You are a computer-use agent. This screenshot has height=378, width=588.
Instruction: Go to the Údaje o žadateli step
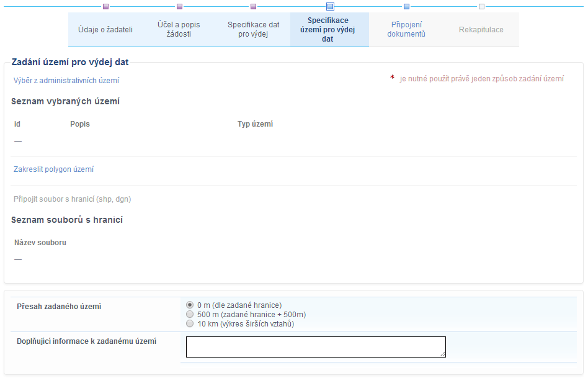click(x=105, y=30)
